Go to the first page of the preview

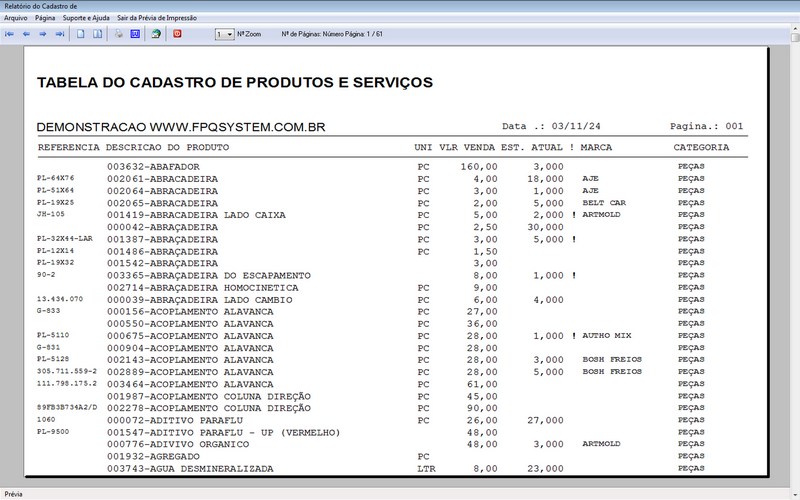point(9,34)
